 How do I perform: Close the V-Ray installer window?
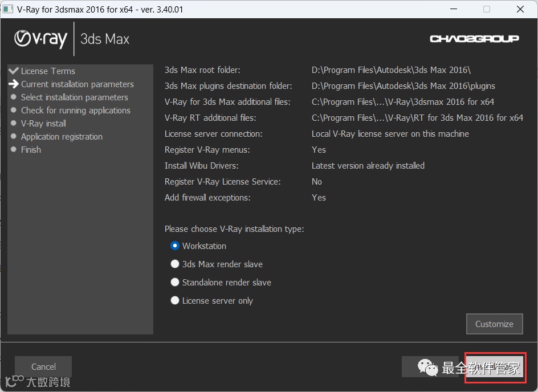tap(520, 9)
